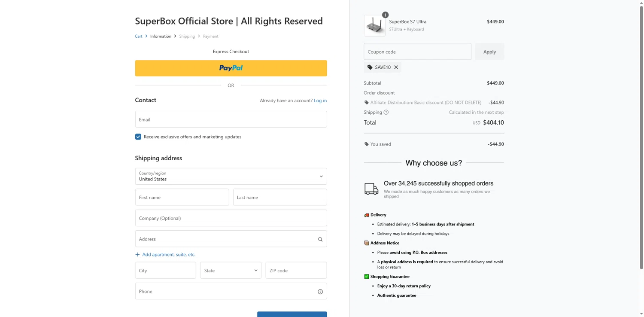Screen dimensions: 644x317
Task: Click the Contact heading
Action: [146, 100]
